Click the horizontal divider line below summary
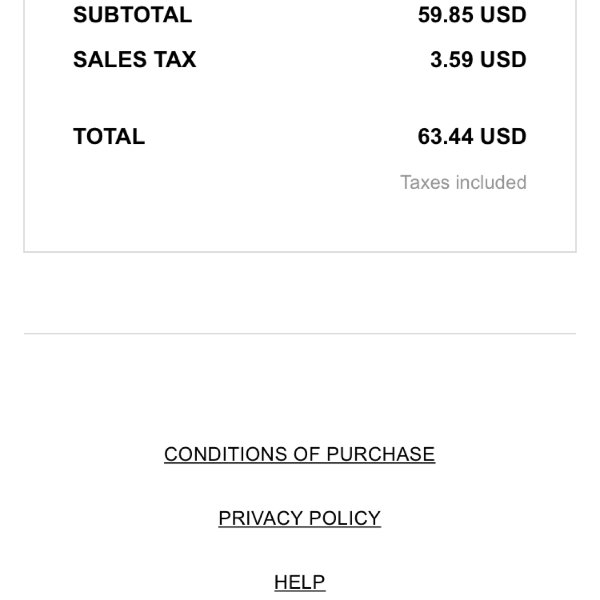Image resolution: width=600 pixels, height=600 pixels. point(300,333)
